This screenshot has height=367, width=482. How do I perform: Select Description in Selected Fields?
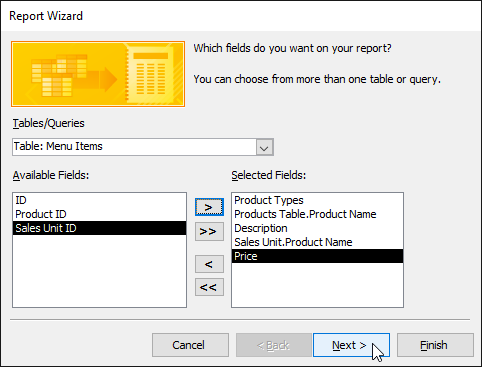pyautogui.click(x=317, y=228)
